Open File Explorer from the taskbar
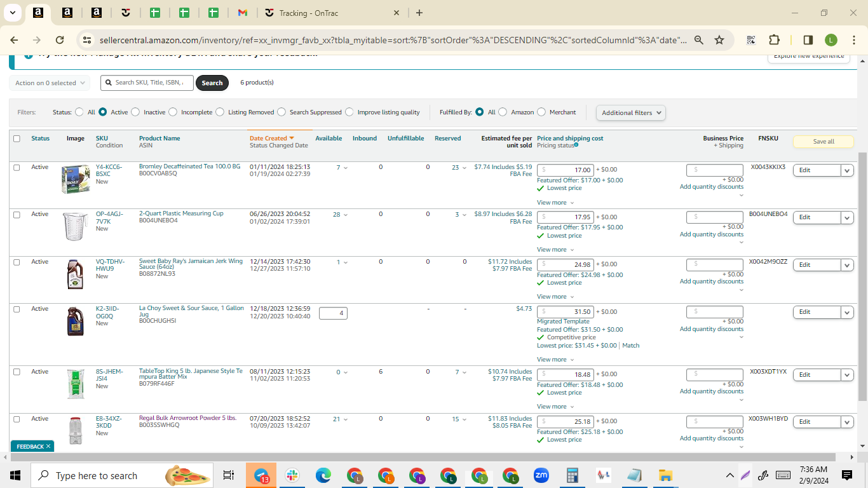 [x=665, y=475]
